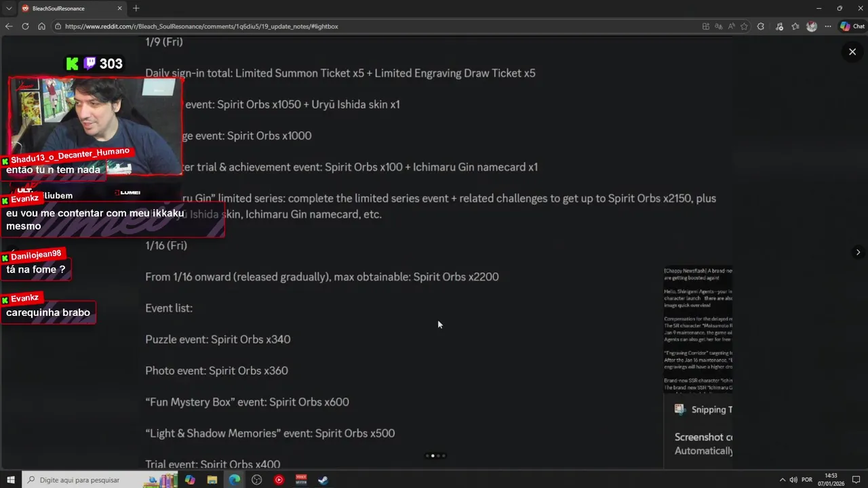
Task: Click the "Event list:" text
Action: pos(169,308)
